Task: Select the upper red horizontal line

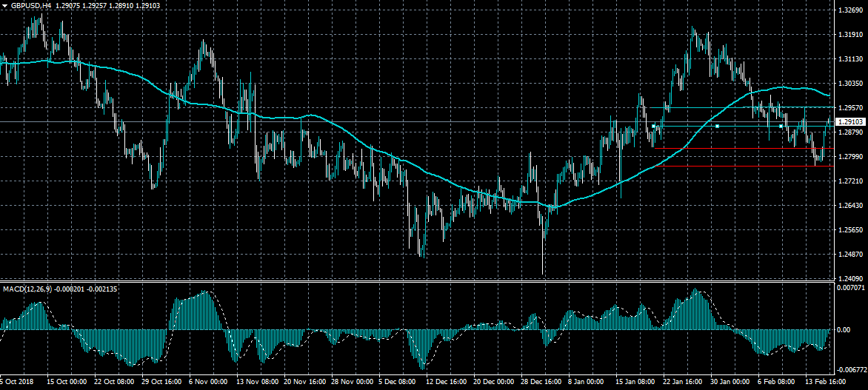Action: 741,149
